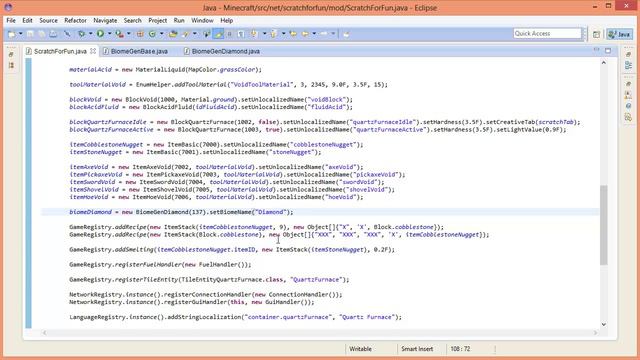
Task: Click the Forward navigation arrow icon
Action: 324,34
